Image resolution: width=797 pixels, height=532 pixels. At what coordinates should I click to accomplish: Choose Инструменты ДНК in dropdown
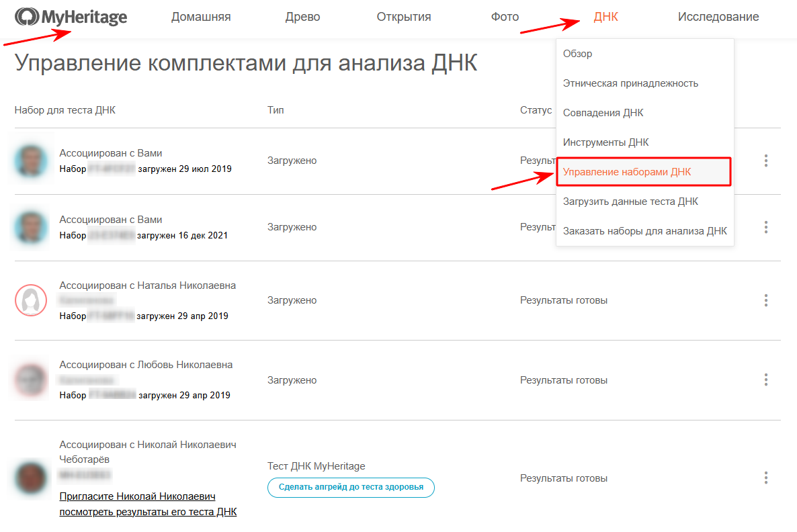(605, 142)
